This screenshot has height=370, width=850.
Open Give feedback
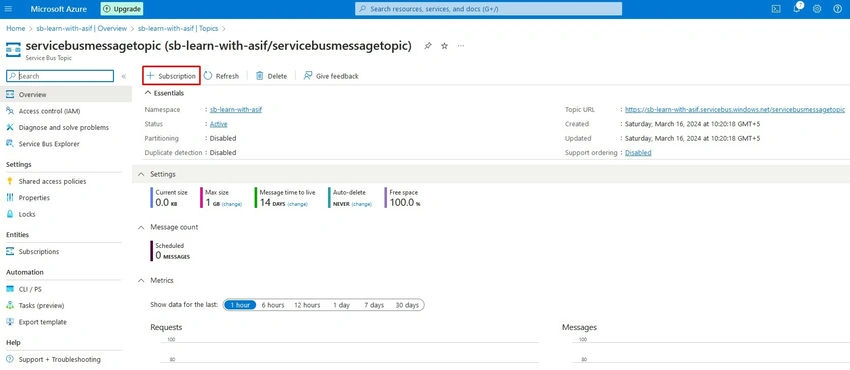pyautogui.click(x=331, y=76)
